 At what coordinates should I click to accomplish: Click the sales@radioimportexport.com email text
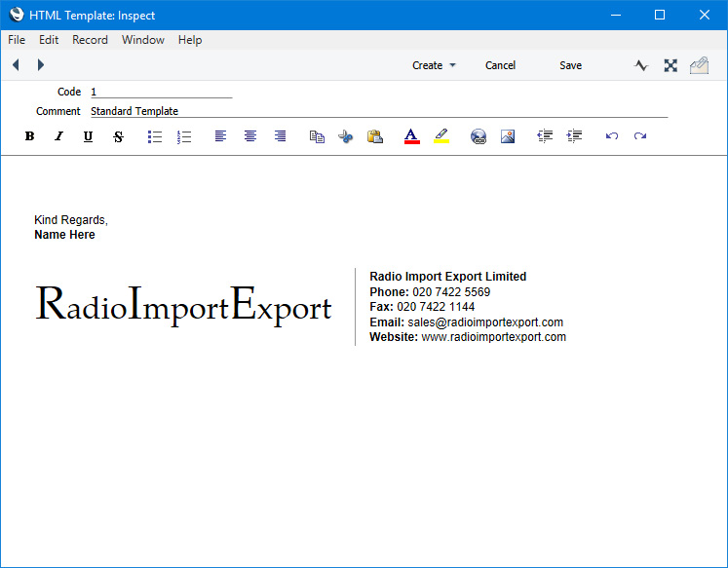pyautogui.click(x=485, y=322)
